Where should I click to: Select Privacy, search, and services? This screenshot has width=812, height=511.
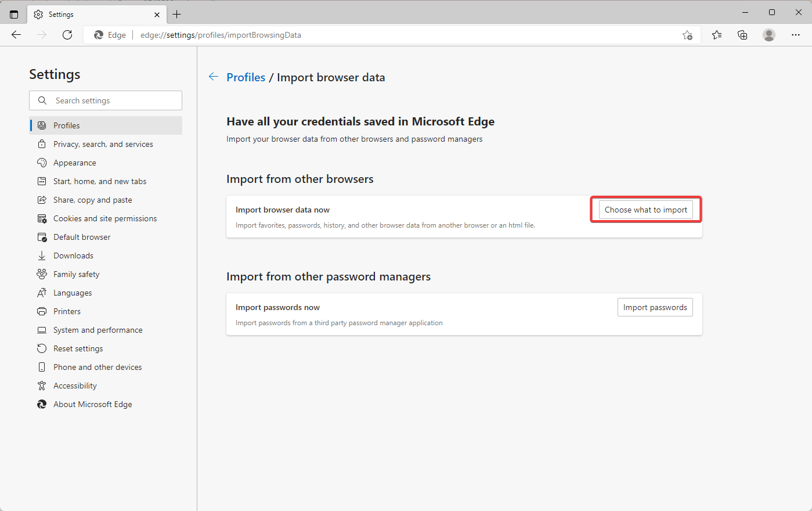click(103, 144)
